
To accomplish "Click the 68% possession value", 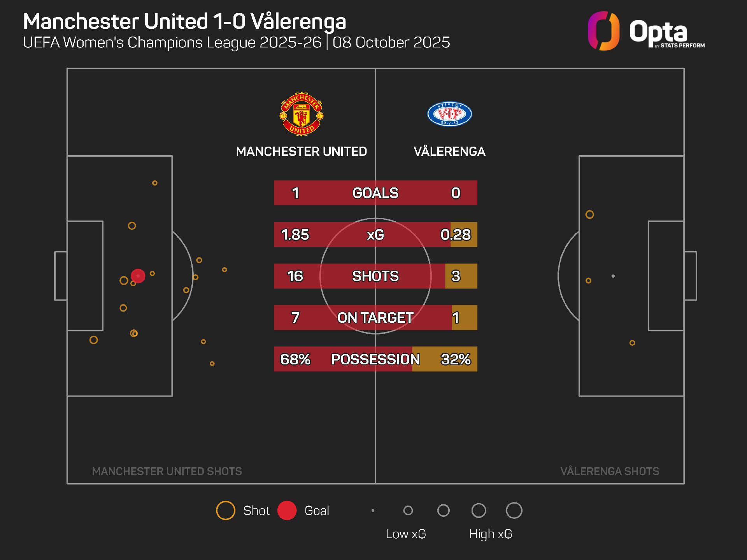I will 295,359.
